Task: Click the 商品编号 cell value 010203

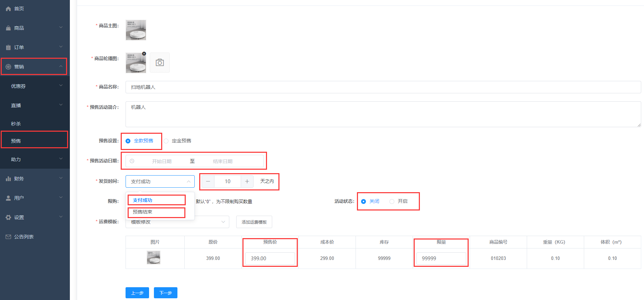Action: 498,259
